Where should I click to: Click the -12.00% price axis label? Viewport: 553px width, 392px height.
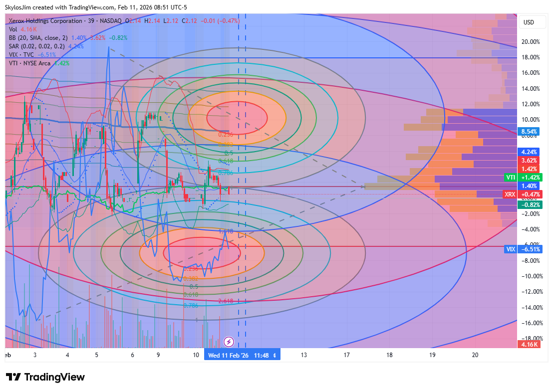point(532,292)
